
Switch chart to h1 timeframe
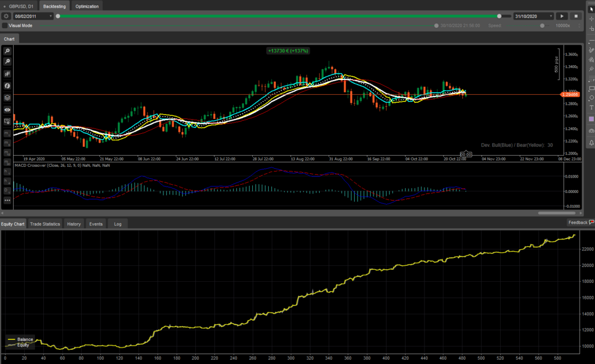click(x=7, y=172)
